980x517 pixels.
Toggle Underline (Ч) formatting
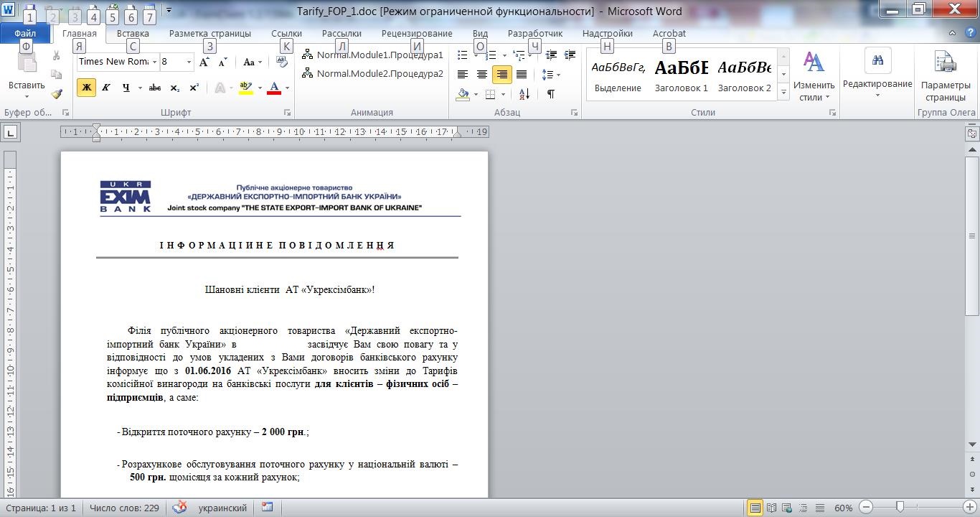coord(126,88)
